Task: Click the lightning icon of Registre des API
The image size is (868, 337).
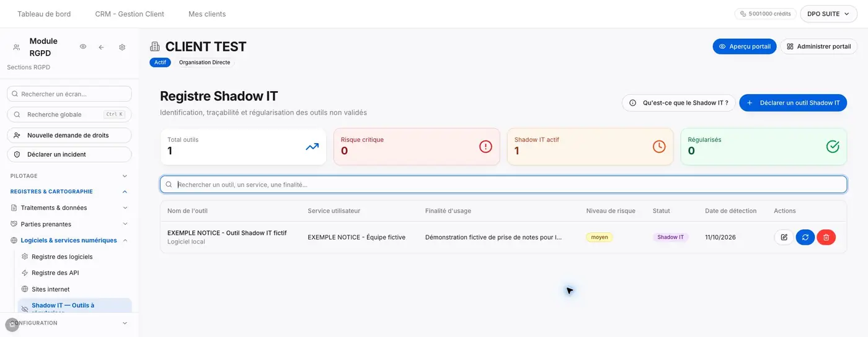Action: (x=25, y=273)
